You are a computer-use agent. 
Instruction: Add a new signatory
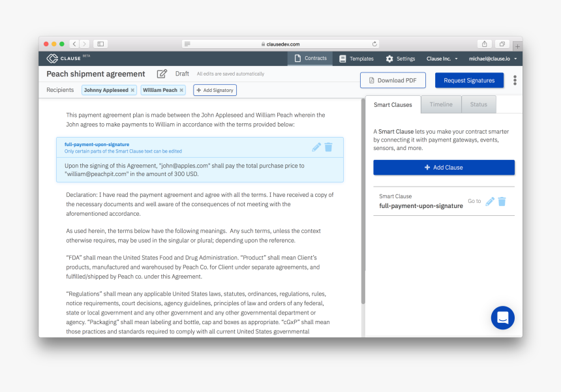pyautogui.click(x=215, y=90)
